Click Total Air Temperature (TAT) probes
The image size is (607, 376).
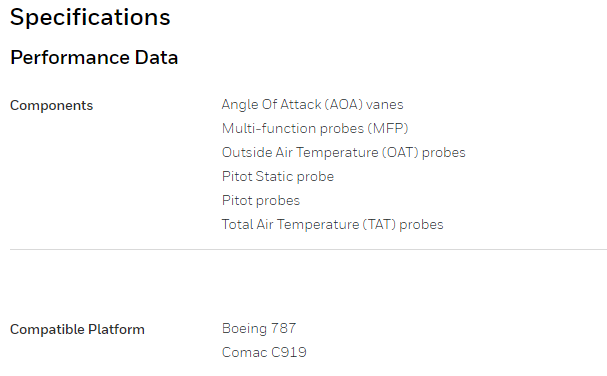coord(333,225)
